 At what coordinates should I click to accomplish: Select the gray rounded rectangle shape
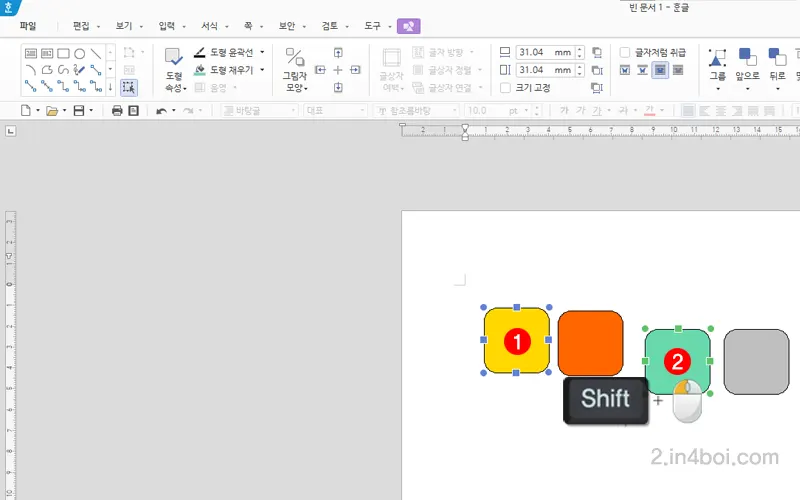point(756,362)
